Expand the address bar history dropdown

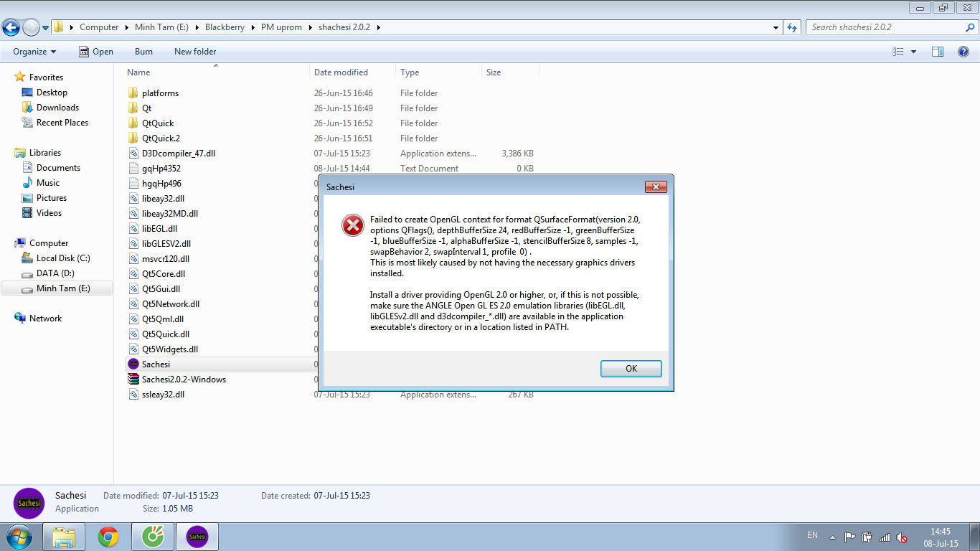click(776, 27)
